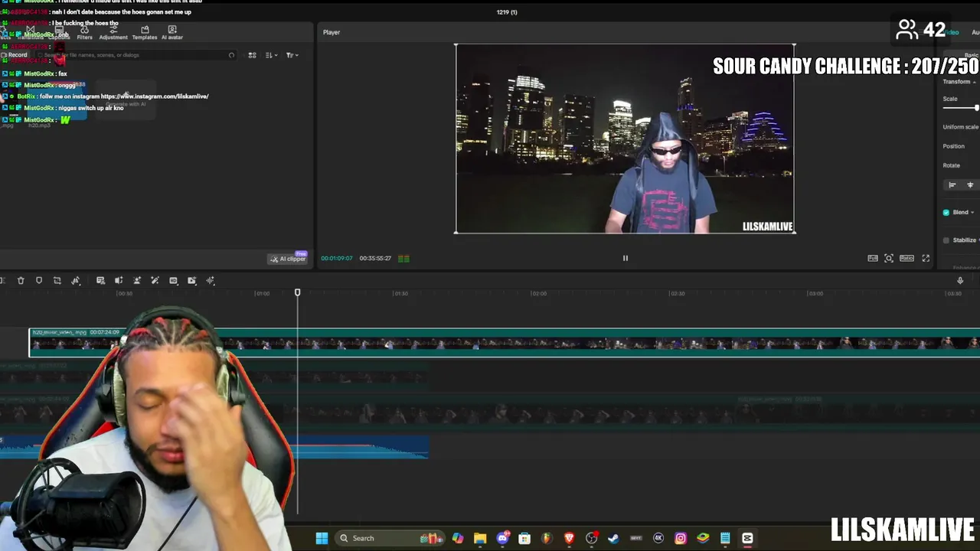
Task: Open BlueStacks from taskbar
Action: pos(703,538)
